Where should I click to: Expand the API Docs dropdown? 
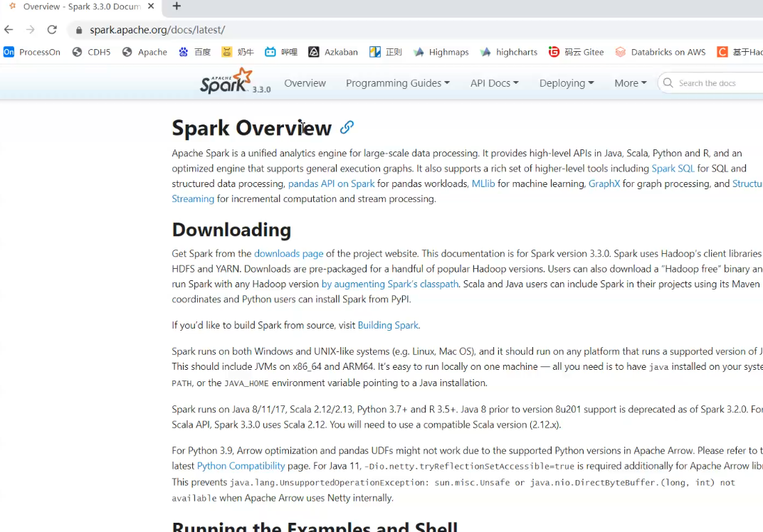coord(495,83)
